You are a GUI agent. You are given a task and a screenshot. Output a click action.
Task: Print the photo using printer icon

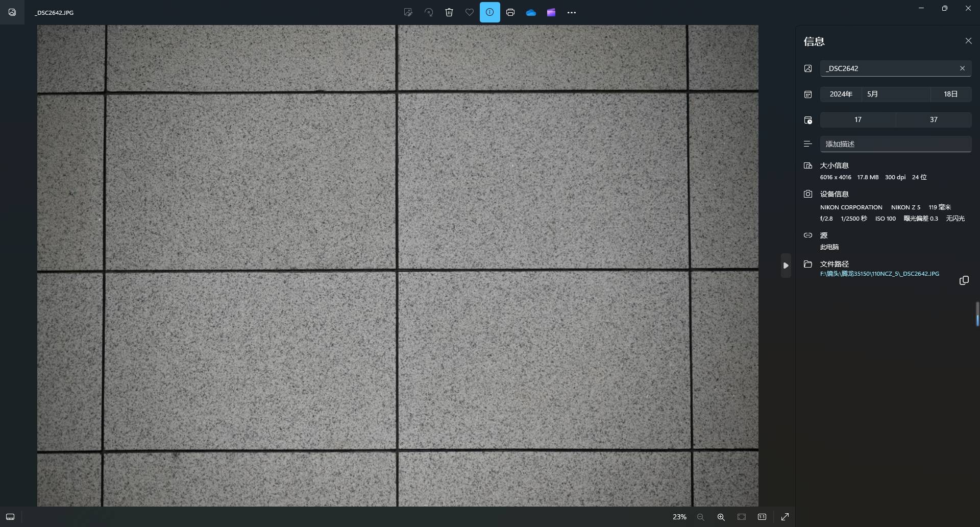coord(510,12)
